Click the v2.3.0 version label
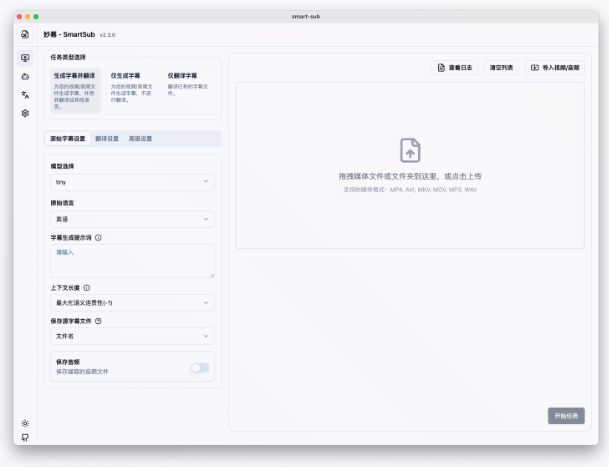This screenshot has height=467, width=609. click(108, 35)
